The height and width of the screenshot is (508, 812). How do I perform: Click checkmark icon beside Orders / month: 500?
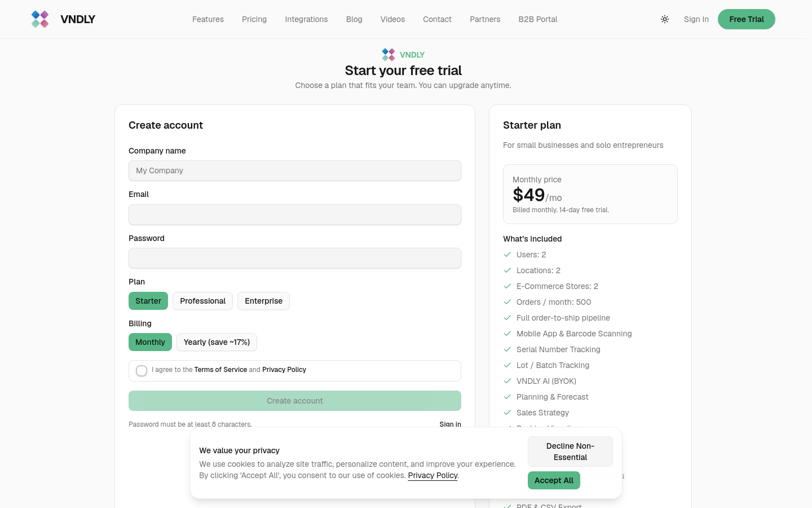(x=507, y=302)
